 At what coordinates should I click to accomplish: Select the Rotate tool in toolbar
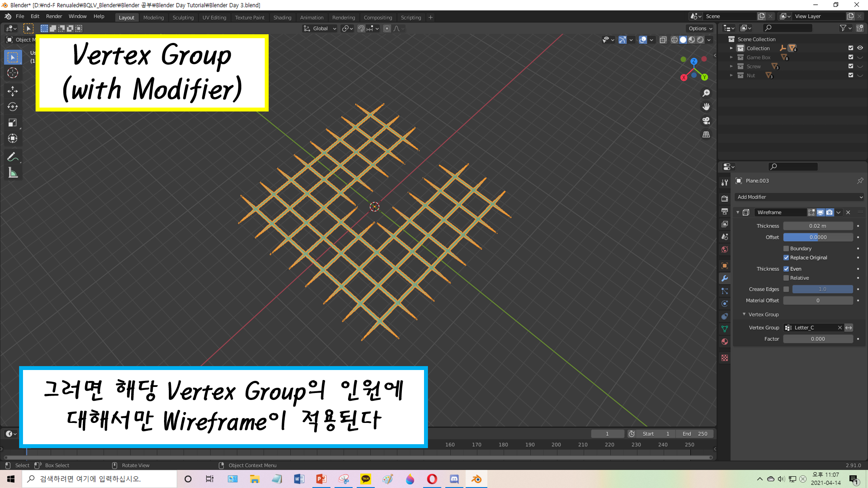tap(13, 107)
